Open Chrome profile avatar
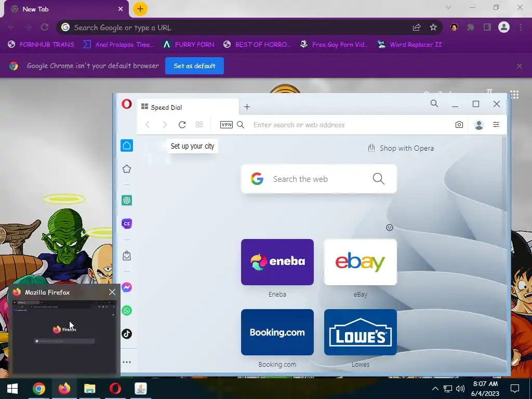This screenshot has width=532, height=399. pyautogui.click(x=504, y=27)
